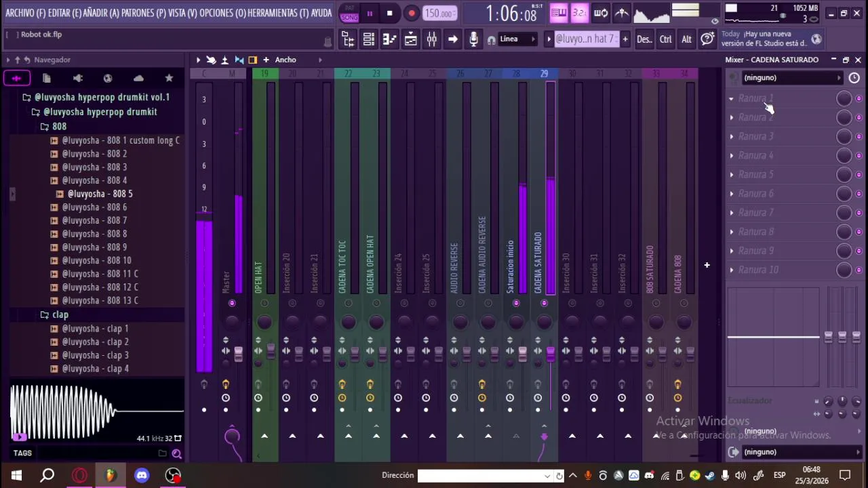Click the browser search magnifier icon

click(176, 454)
